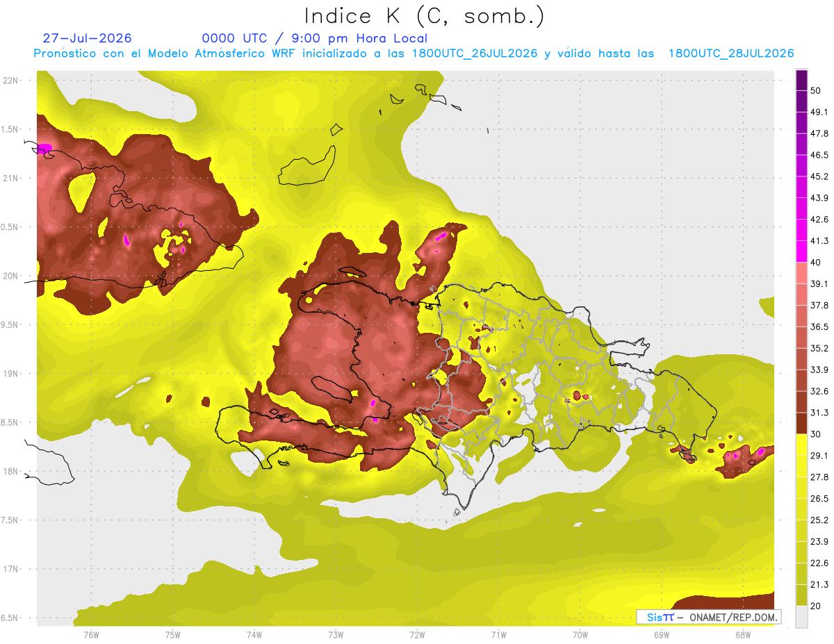Viewport: 834px width, 644px height.
Task: Click the 71W longitude label
Action: coord(498,635)
